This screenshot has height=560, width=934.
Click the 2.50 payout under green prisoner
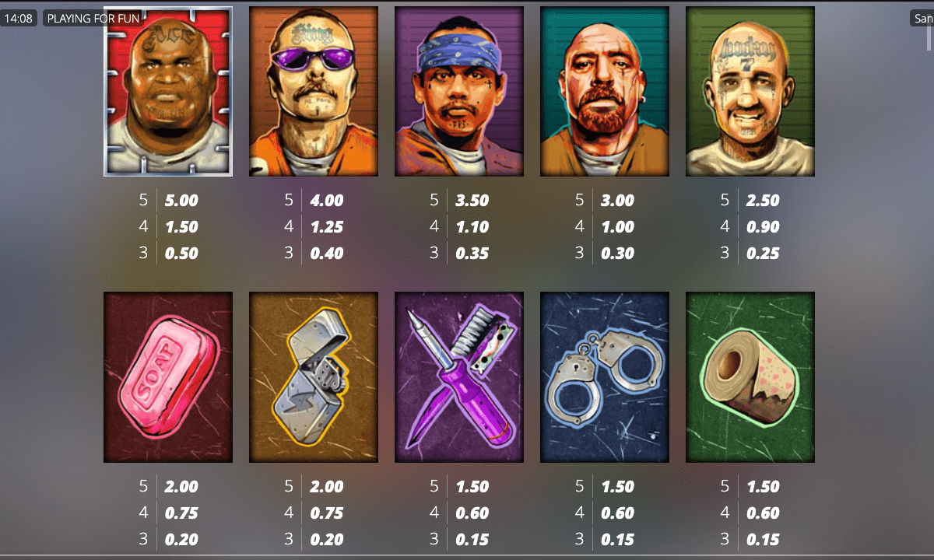click(763, 201)
